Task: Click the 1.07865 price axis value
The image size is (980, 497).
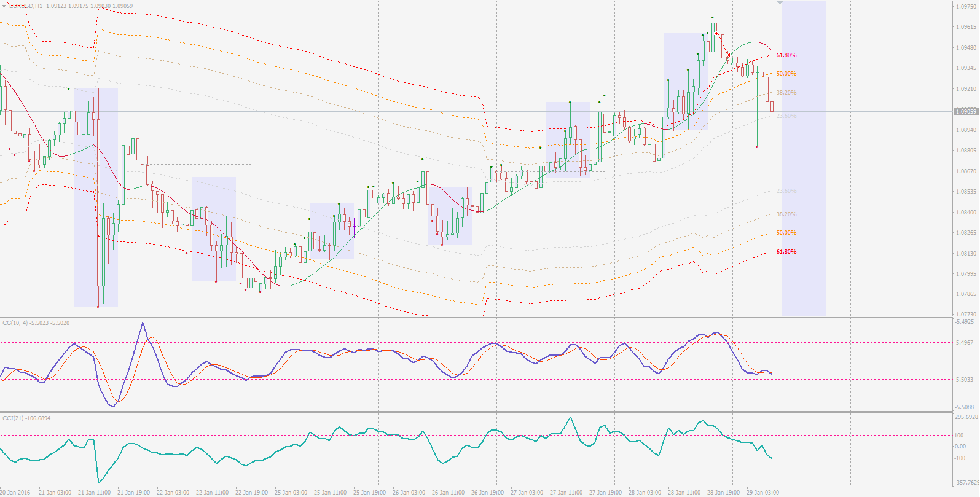Action: 967,294
